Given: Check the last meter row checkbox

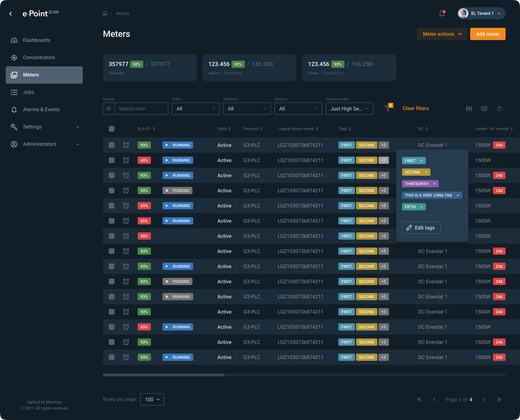Looking at the screenshot, I should click(112, 357).
